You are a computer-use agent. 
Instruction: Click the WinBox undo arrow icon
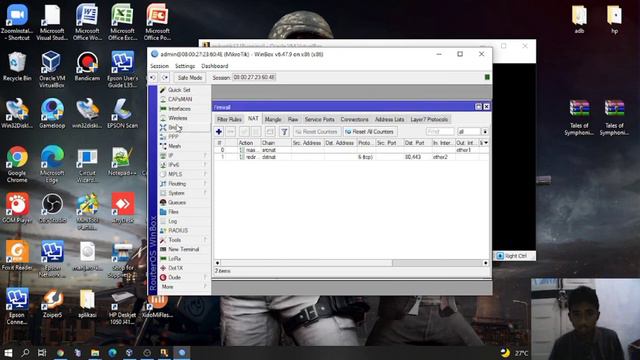tap(153, 78)
